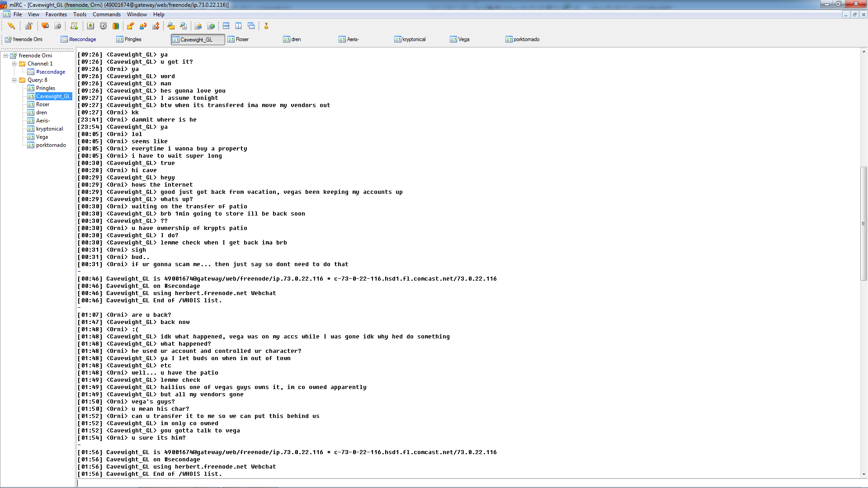The width and height of the screenshot is (868, 488).
Task: Switch to the #secondage channel tab
Action: [x=82, y=39]
